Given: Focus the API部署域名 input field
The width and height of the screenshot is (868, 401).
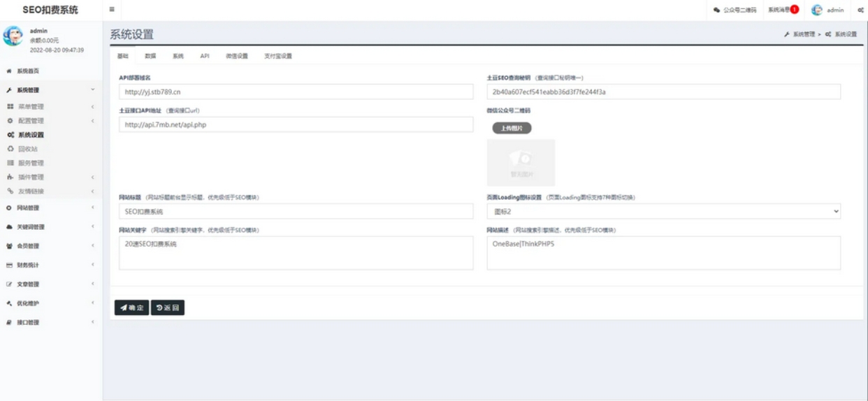Looking at the screenshot, I should coord(296,92).
